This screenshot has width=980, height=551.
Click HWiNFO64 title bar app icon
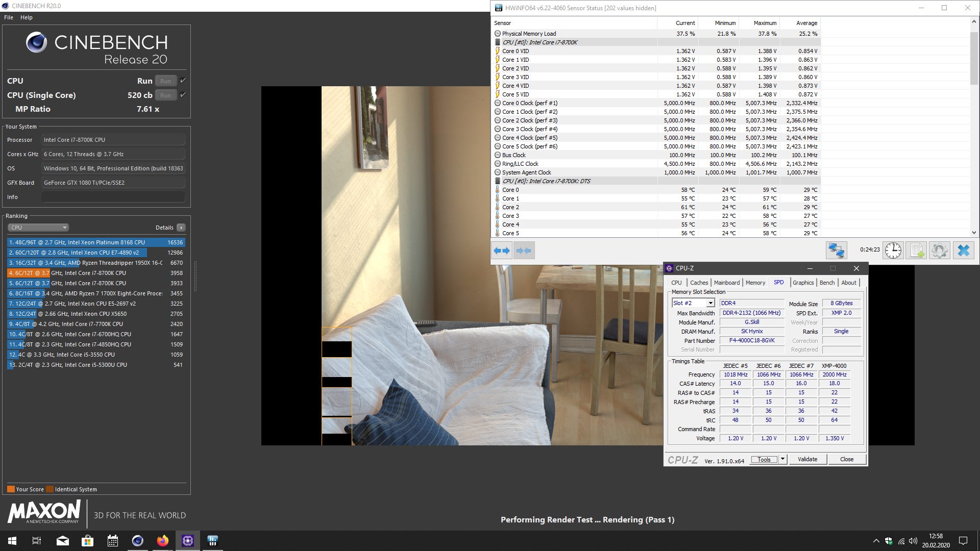tap(498, 8)
